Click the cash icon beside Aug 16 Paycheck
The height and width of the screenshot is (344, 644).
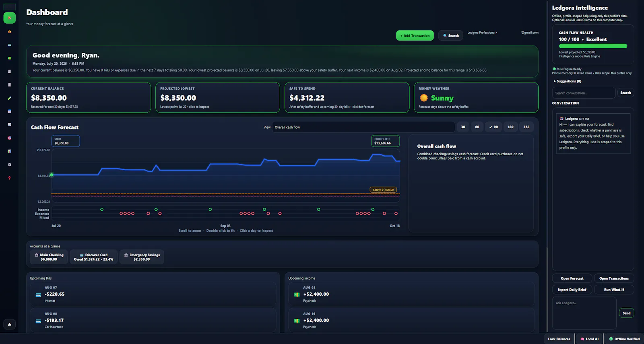click(x=297, y=321)
